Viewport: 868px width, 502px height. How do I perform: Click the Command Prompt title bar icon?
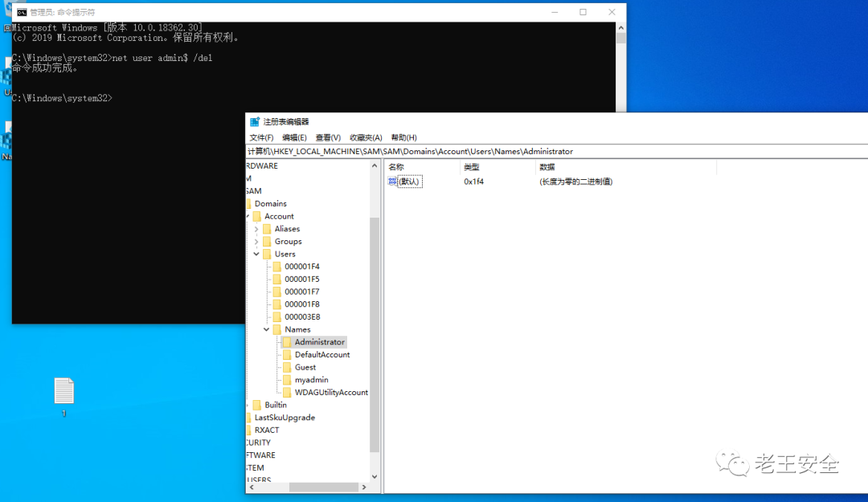click(22, 12)
